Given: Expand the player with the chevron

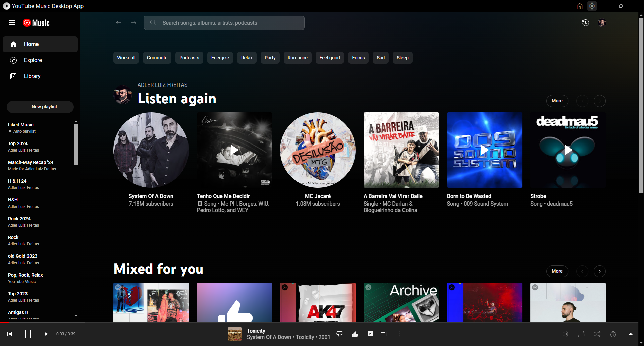Looking at the screenshot, I should click(631, 334).
